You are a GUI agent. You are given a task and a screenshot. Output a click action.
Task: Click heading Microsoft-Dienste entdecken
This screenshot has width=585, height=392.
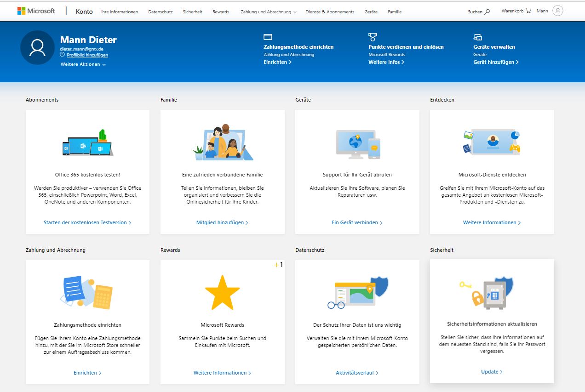coord(492,175)
